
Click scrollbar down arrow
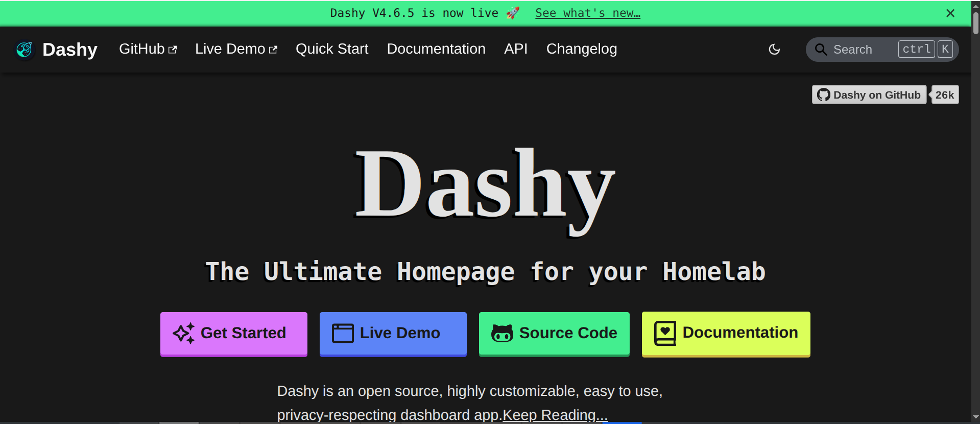click(975, 417)
